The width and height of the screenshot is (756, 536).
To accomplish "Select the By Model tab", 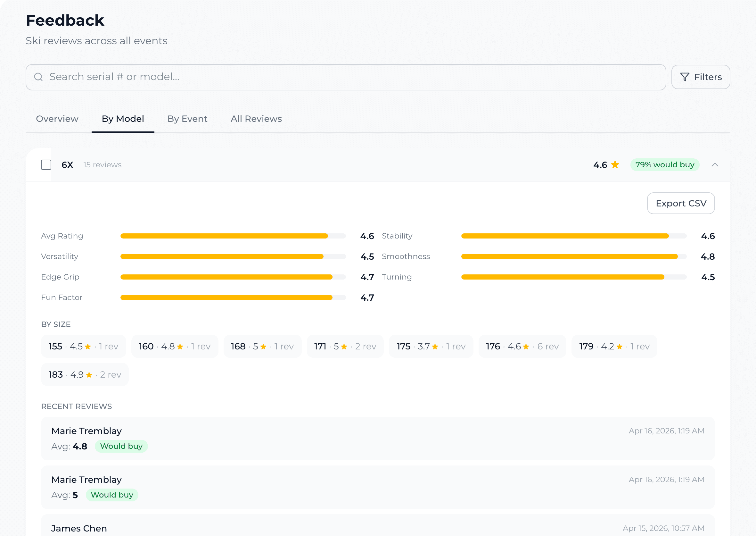I will pos(123,119).
